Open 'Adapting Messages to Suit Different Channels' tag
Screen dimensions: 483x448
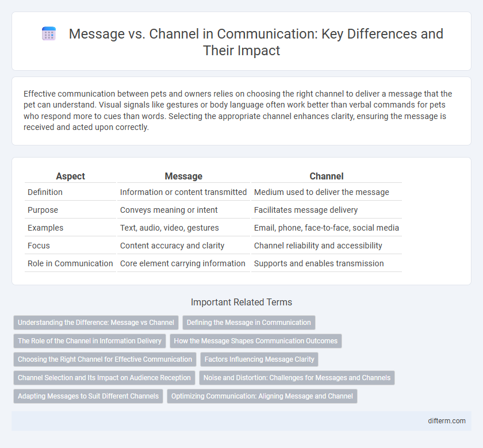pos(88,396)
